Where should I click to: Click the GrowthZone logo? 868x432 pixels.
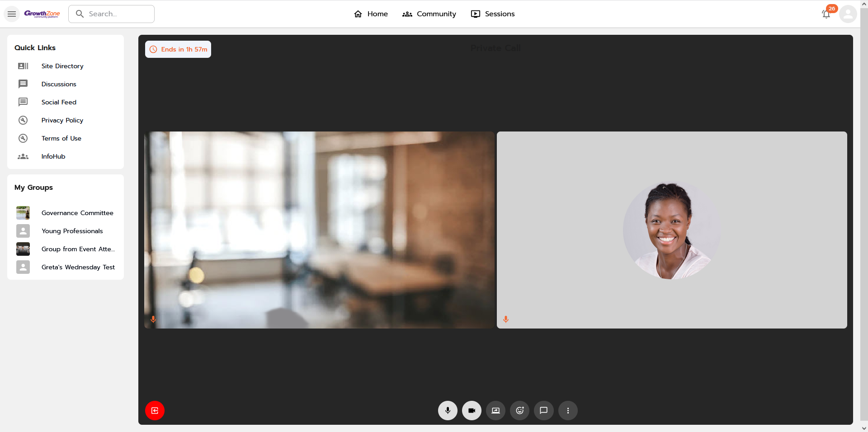(42, 14)
